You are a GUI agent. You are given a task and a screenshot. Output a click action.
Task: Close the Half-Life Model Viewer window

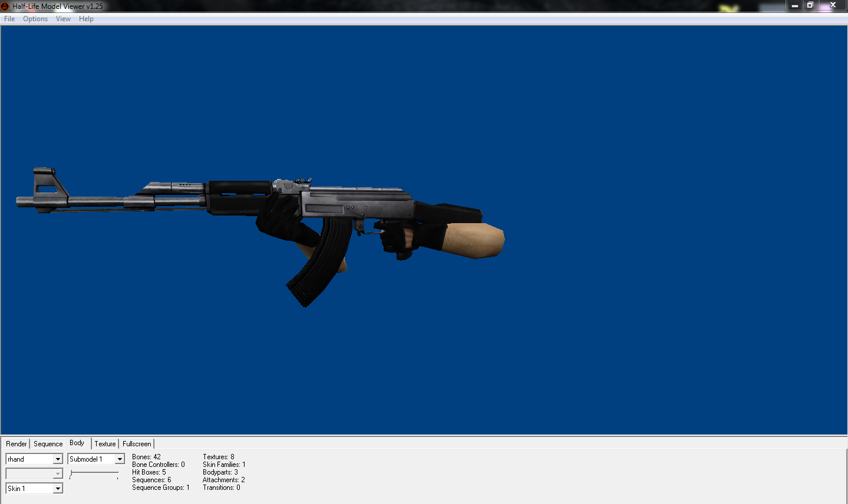pyautogui.click(x=833, y=5)
